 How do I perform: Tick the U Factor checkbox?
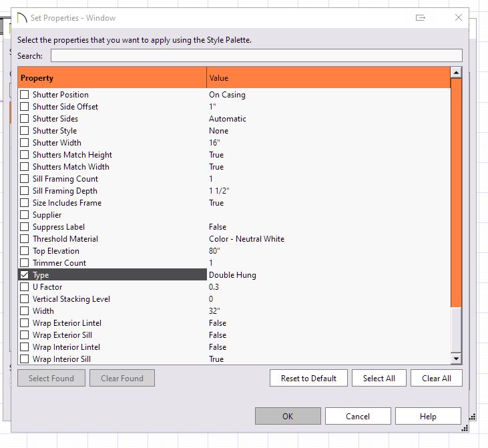click(25, 287)
